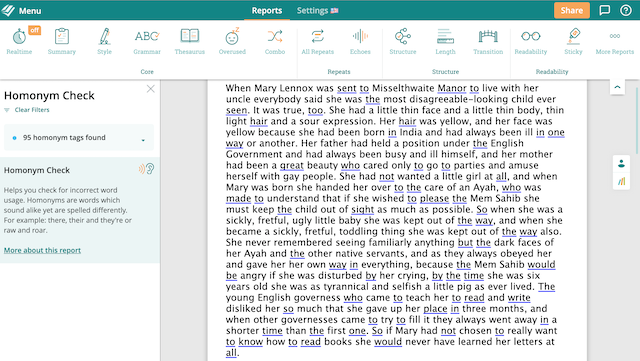This screenshot has width=640, height=361.
Task: Run the Combo report
Action: [x=275, y=41]
